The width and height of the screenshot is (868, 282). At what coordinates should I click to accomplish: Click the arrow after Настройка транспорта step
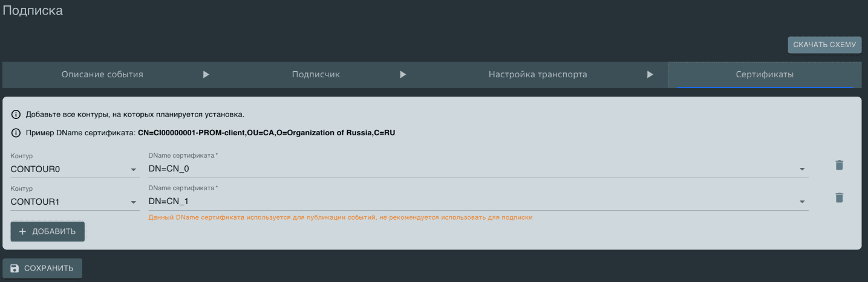pyautogui.click(x=650, y=75)
